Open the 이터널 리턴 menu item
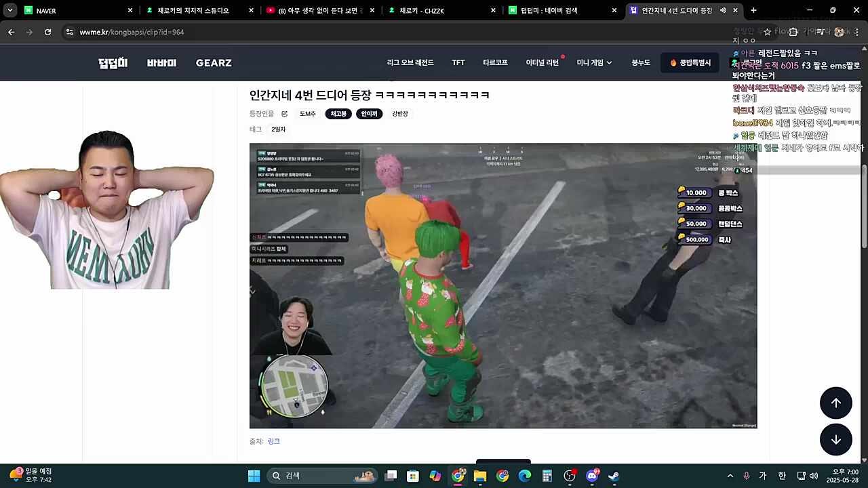Viewport: 868px width, 488px height. coord(542,62)
